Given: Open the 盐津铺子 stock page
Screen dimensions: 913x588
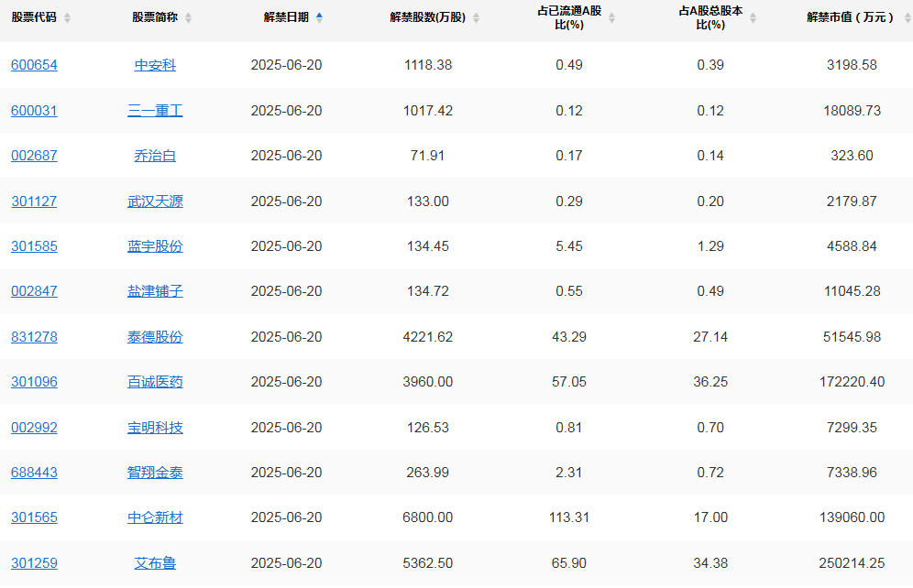Looking at the screenshot, I should [x=154, y=291].
